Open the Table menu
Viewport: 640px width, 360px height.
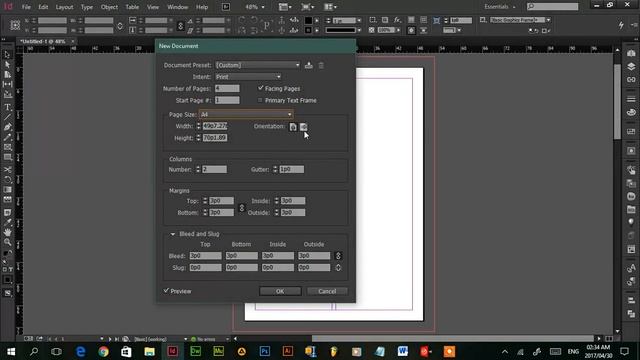coord(132,7)
